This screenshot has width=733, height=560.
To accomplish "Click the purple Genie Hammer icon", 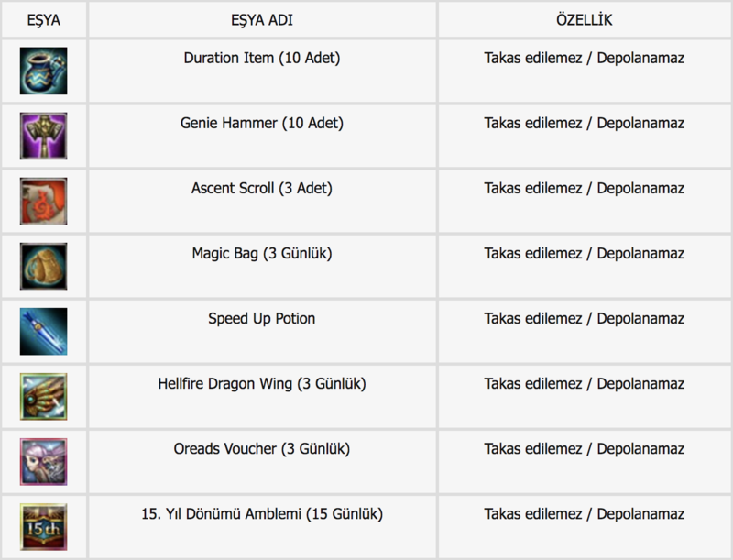I will 43,136.
